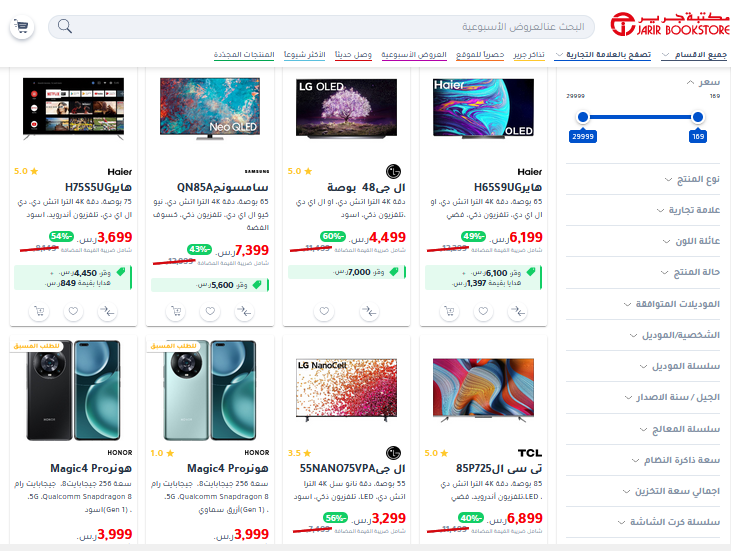Expand the اجمالي سعة التخزين filter
Screen dimensions: 731x551
(671, 491)
